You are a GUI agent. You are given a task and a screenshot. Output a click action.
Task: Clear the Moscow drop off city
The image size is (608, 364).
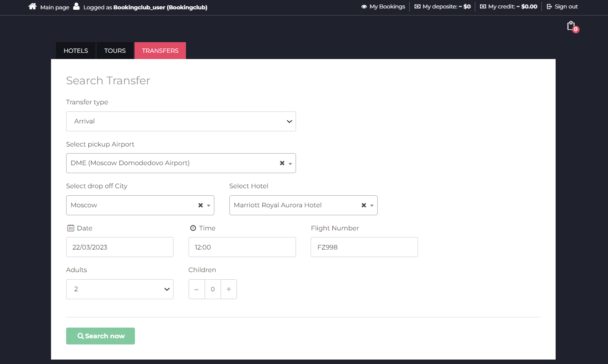[200, 205]
